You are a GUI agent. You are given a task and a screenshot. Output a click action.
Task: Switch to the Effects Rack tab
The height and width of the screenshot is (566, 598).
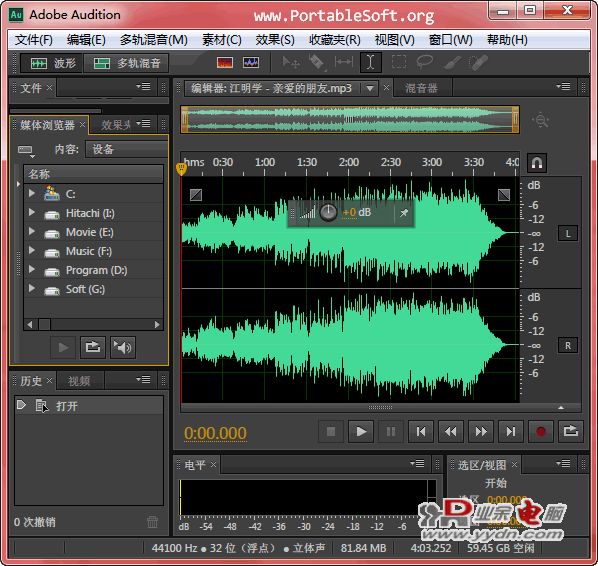116,125
